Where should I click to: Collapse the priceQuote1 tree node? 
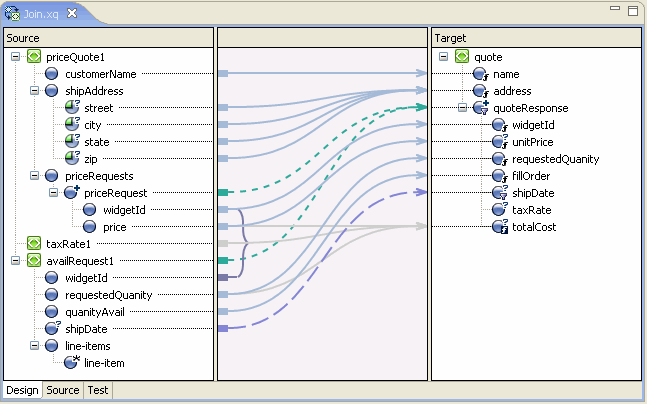click(x=15, y=57)
